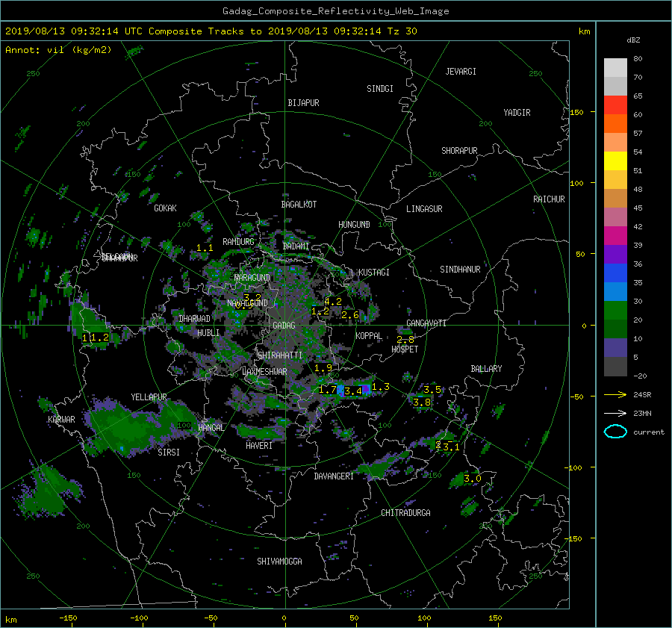This screenshot has width=672, height=628.
Task: Click the YADGIR city label
Action: [517, 113]
